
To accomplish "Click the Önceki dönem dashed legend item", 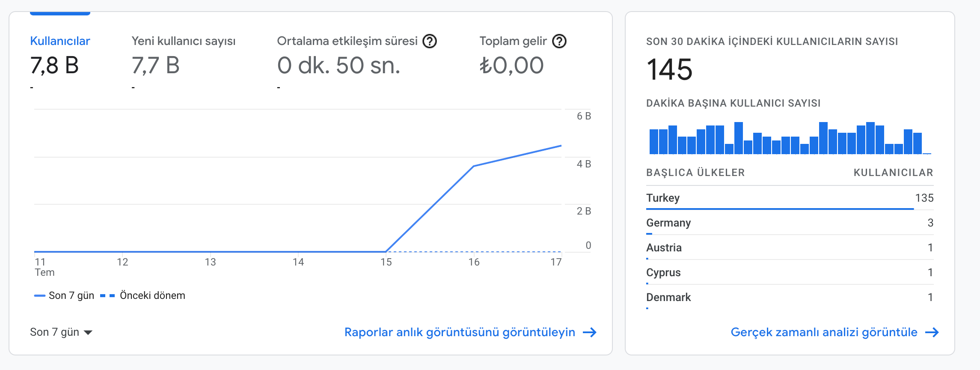I will click(143, 295).
